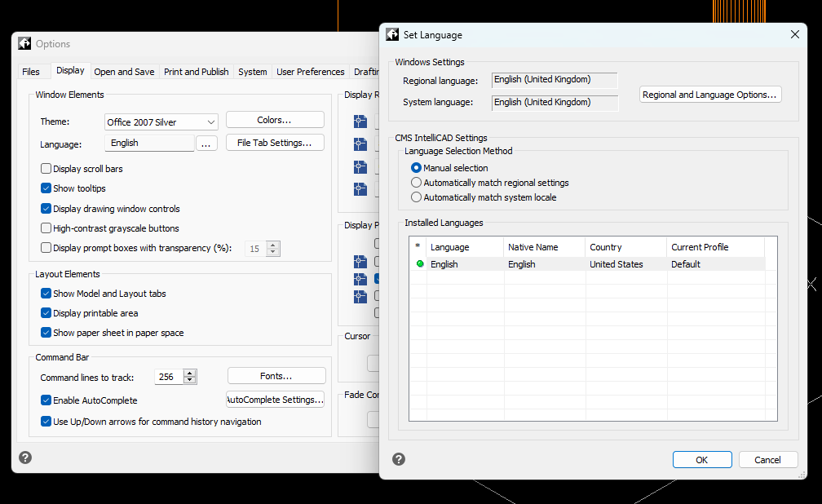Decrease command lines to track value
Image resolution: width=822 pixels, height=504 pixels.
[190, 380]
